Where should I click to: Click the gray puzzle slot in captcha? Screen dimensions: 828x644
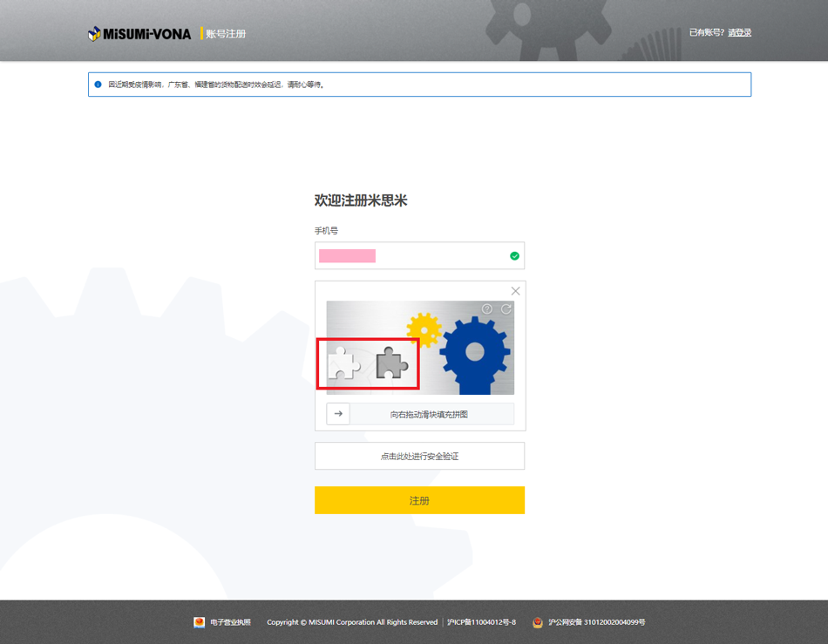(391, 363)
